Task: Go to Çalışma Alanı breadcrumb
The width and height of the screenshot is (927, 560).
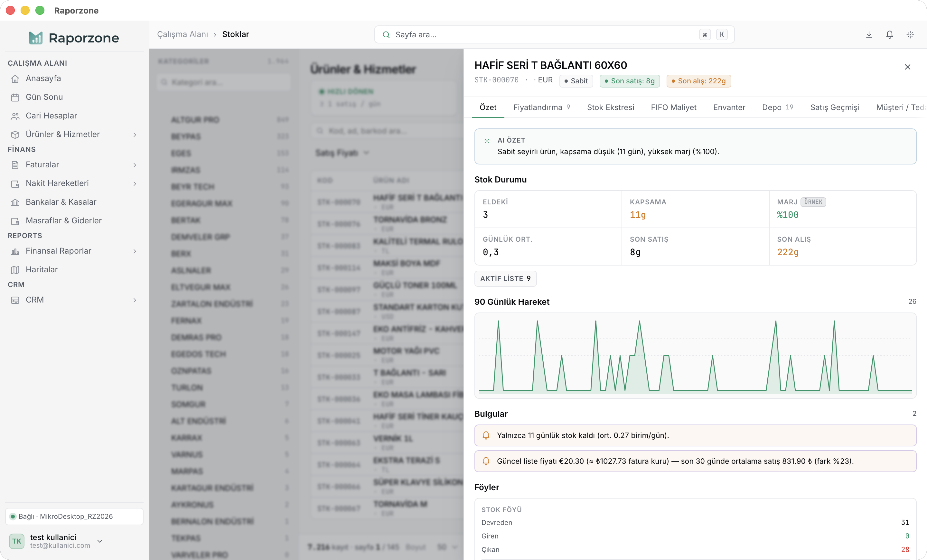Action: point(183,35)
